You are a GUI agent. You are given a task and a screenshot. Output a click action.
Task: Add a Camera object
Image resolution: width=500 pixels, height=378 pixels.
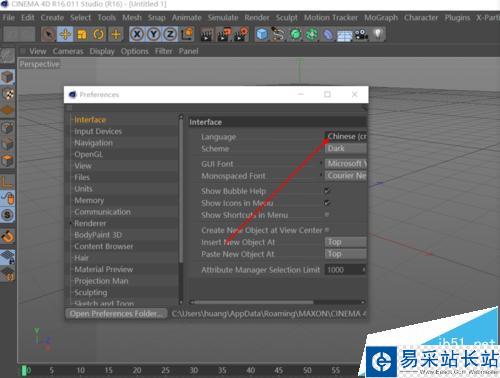click(x=361, y=34)
